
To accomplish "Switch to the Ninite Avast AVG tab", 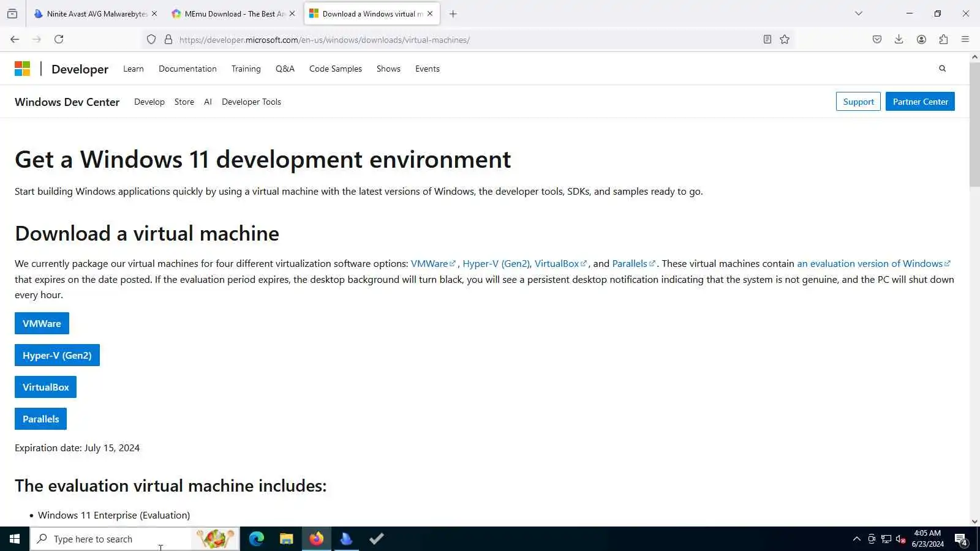I will pos(91,13).
